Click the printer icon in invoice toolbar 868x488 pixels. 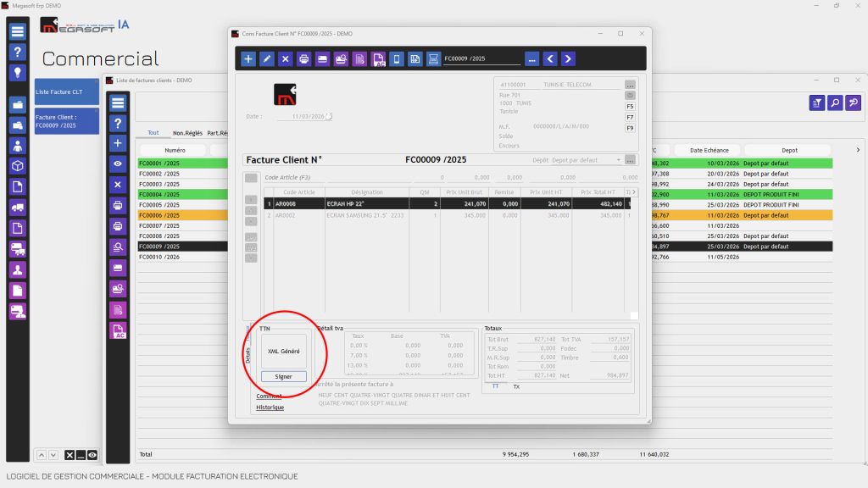point(304,58)
